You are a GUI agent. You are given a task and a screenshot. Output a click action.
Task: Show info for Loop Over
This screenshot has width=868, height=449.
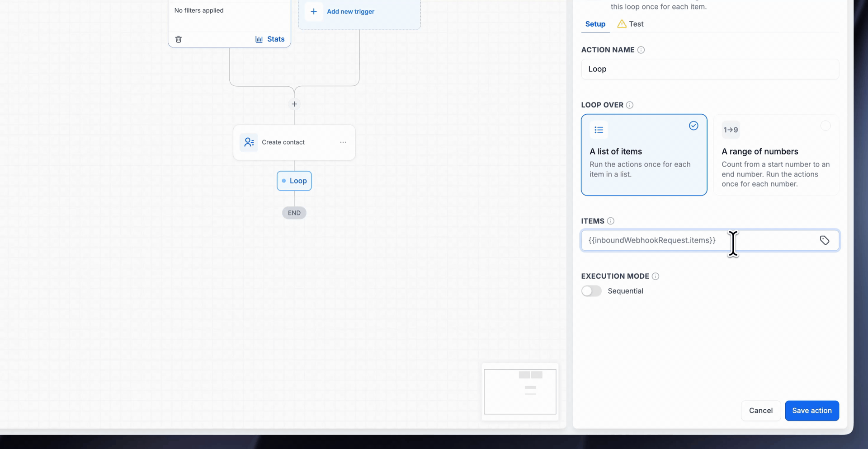click(630, 105)
